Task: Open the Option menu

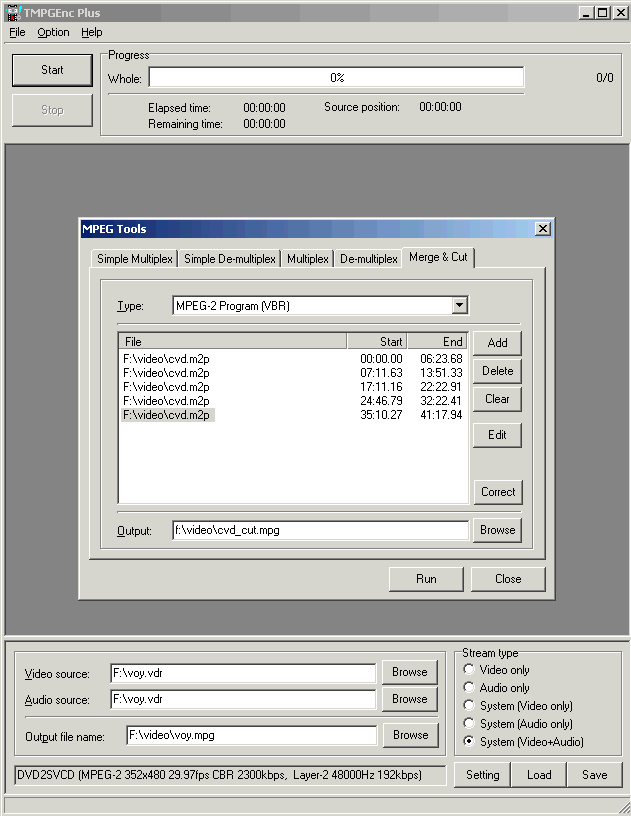Action: (x=53, y=32)
